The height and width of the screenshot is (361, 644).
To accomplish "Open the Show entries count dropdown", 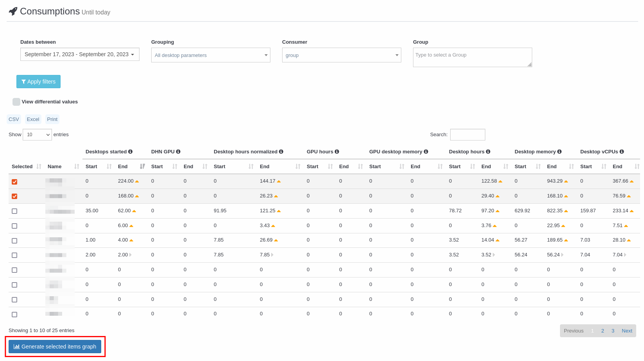I will [37, 135].
